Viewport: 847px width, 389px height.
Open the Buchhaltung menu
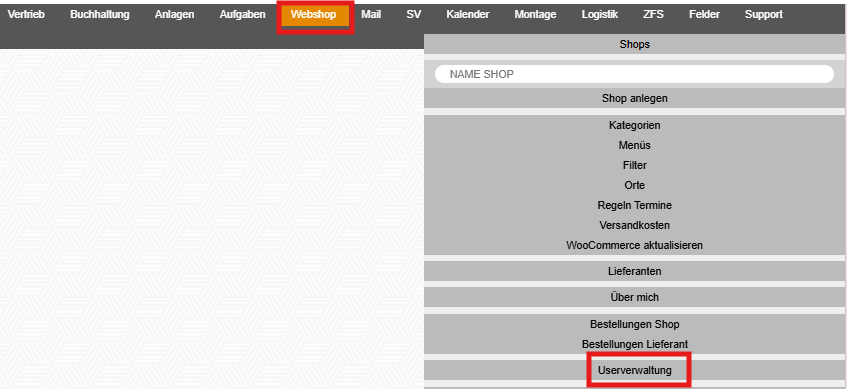tap(99, 15)
